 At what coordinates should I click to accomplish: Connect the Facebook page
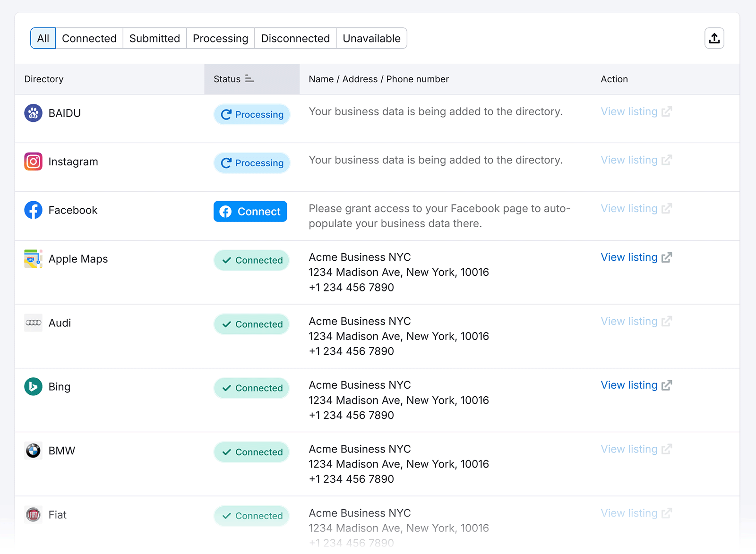point(250,212)
